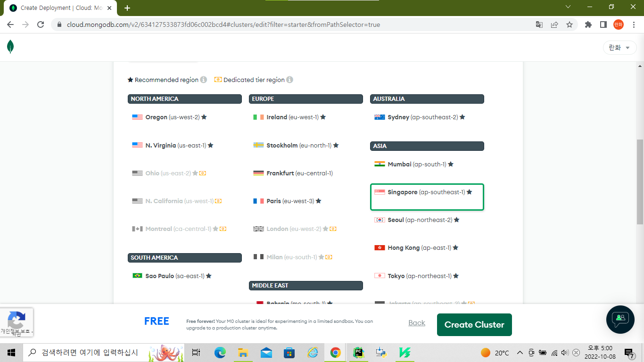Image resolution: width=644 pixels, height=362 pixels.
Task: Reload the current page
Action: pos(41,25)
